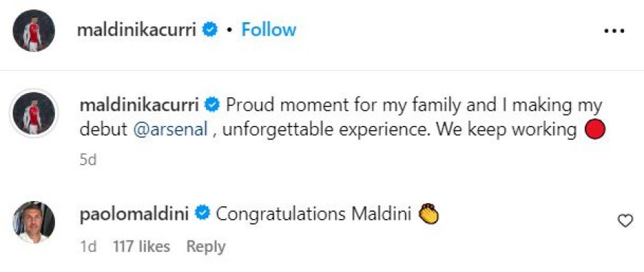Click verified badge next to caption username
The width and height of the screenshot is (644, 272).
(x=212, y=105)
